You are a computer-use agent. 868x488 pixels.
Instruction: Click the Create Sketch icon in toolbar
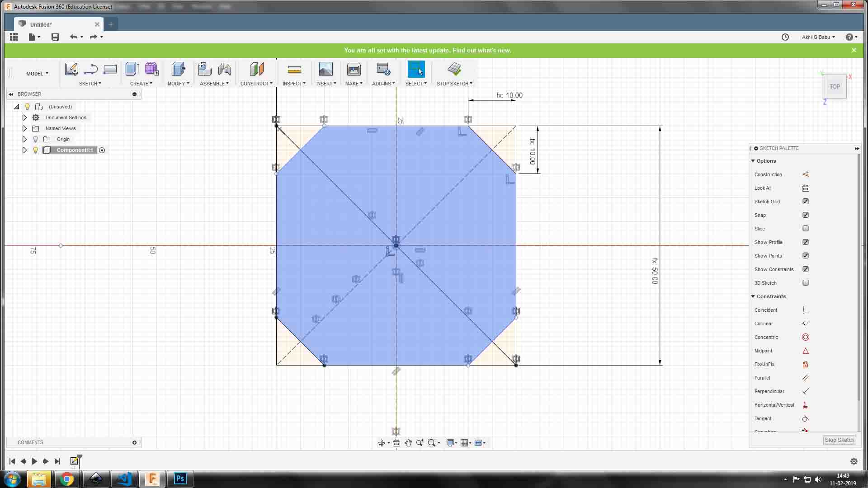pyautogui.click(x=71, y=69)
